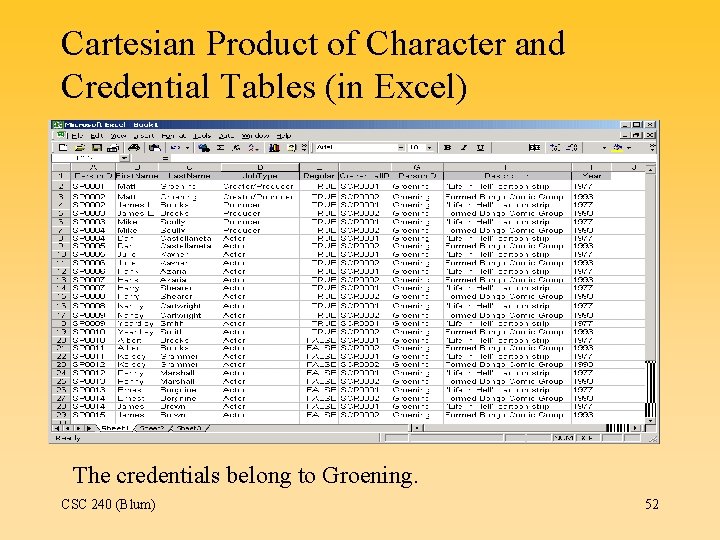This screenshot has width=720, height=540.
Task: Open the File menu
Action: pyautogui.click(x=77, y=136)
